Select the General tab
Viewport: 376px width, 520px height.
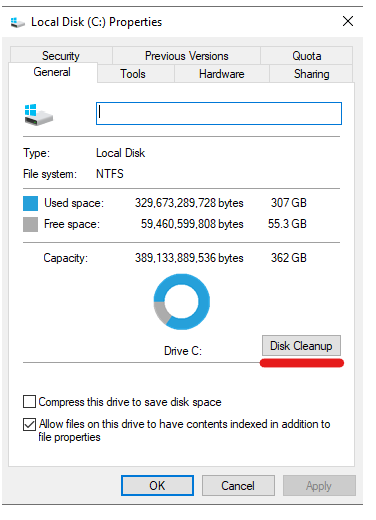point(52,72)
